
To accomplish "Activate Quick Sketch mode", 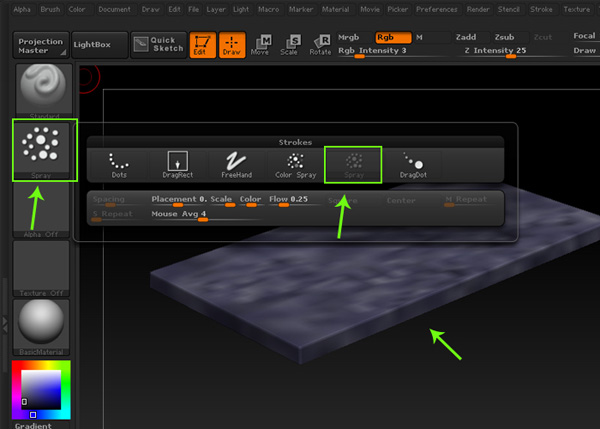I will [x=158, y=45].
